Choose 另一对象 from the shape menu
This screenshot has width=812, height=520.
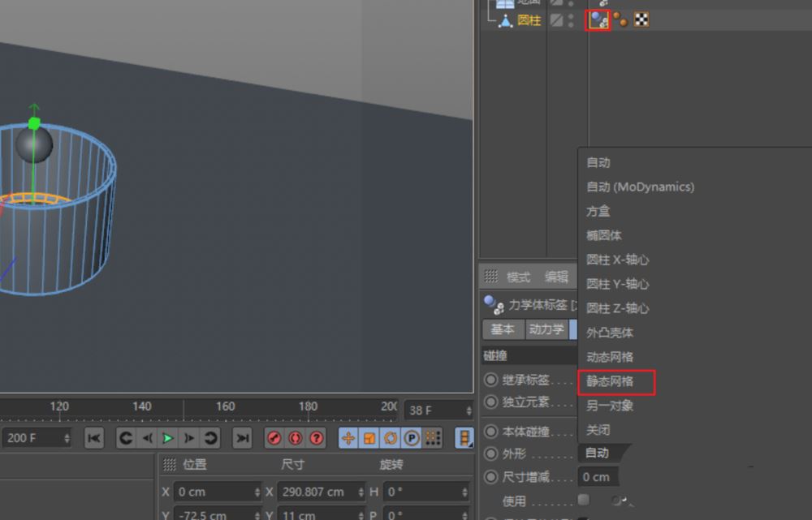(x=610, y=406)
